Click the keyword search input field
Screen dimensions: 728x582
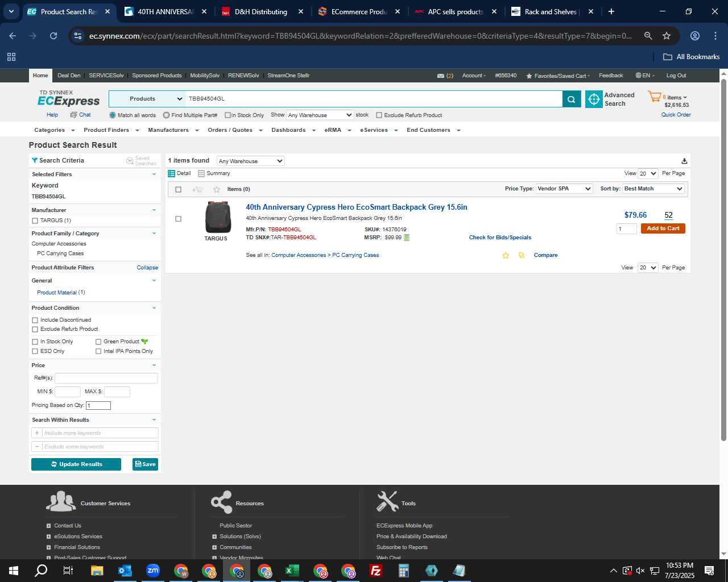click(x=374, y=99)
